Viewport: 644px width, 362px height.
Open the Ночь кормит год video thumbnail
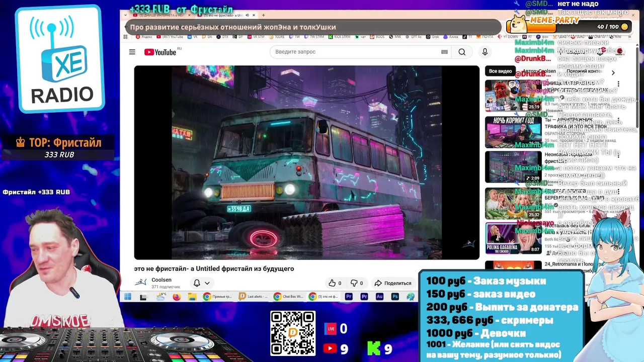(513, 132)
